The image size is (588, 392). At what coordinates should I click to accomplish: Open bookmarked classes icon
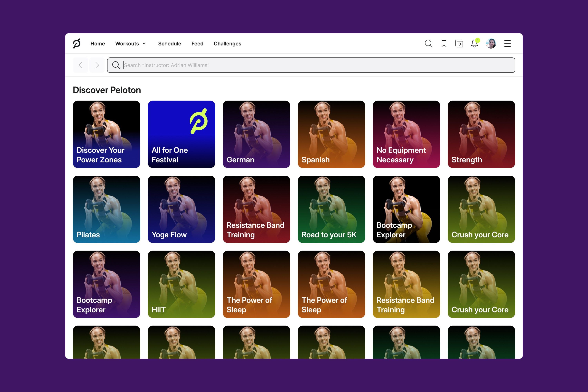444,44
